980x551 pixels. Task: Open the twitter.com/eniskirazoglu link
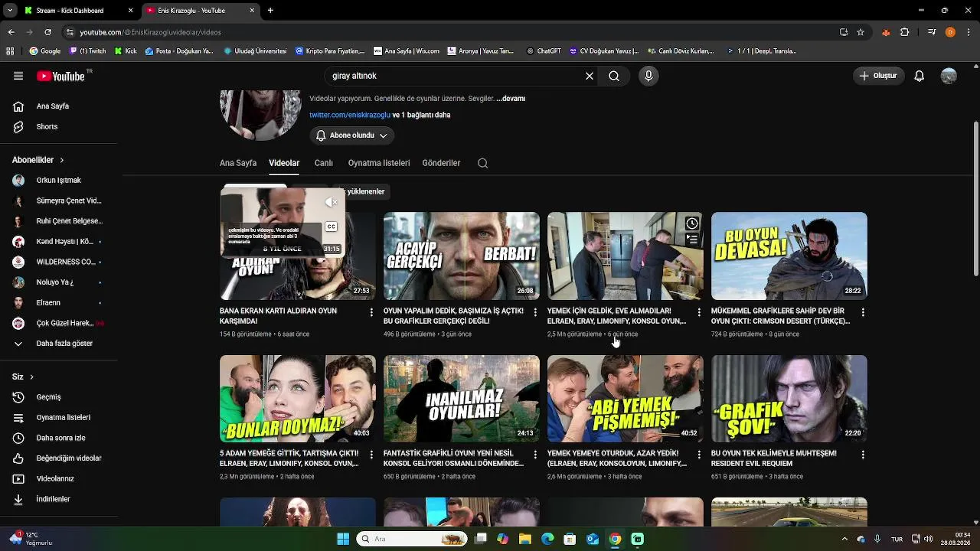tap(350, 115)
